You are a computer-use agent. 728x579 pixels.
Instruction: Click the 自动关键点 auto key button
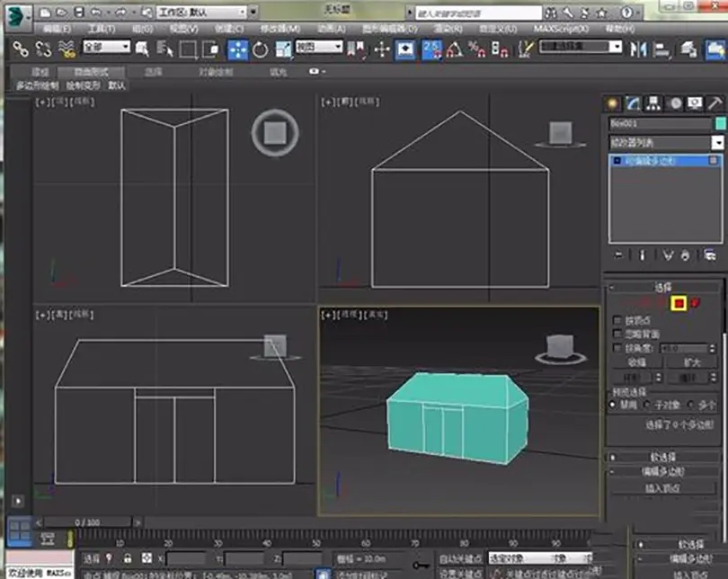pyautogui.click(x=461, y=558)
